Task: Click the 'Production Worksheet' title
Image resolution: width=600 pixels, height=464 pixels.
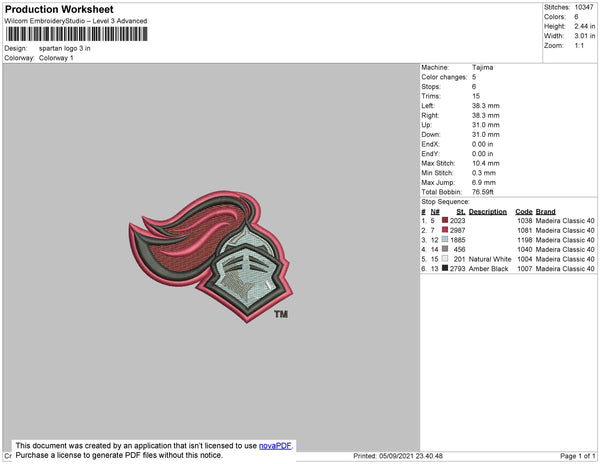Action: pyautogui.click(x=59, y=9)
